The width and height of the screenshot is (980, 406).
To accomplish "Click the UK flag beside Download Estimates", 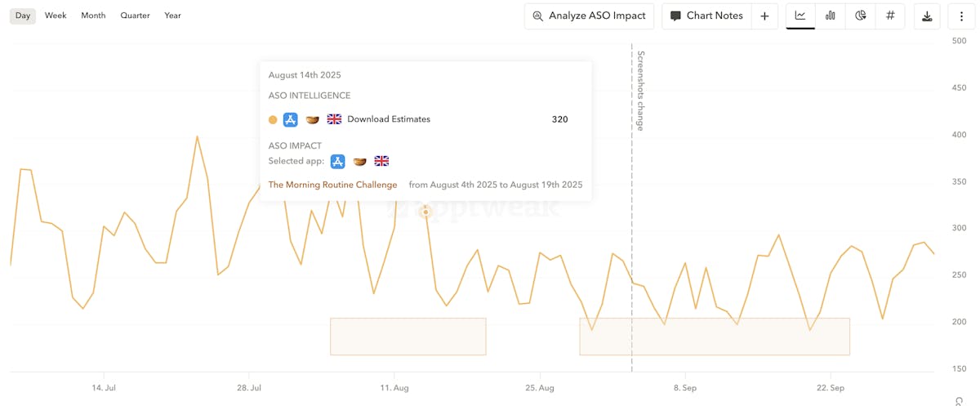I will point(334,119).
